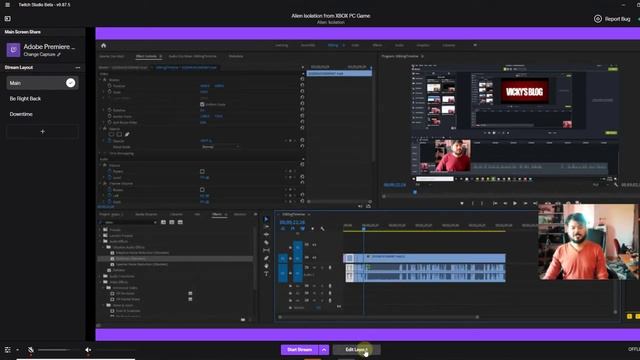Click timeline wrench settings icon
Screen dimensions: 640x360
point(322,229)
